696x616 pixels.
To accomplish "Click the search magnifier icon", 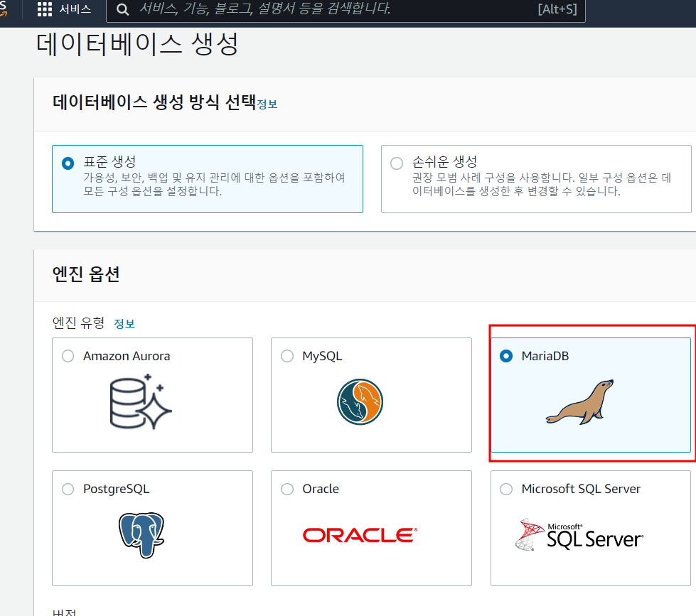I will [x=122, y=9].
